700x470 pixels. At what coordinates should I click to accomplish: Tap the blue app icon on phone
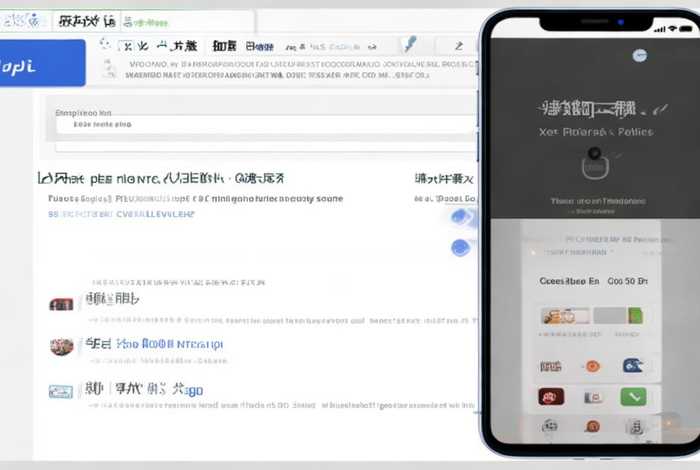click(x=632, y=366)
